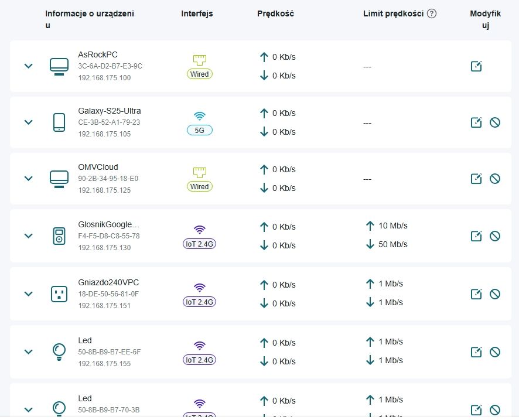Edit the Galaxy-S25-Ultra device entry
This screenshot has width=519, height=420.
coord(476,122)
